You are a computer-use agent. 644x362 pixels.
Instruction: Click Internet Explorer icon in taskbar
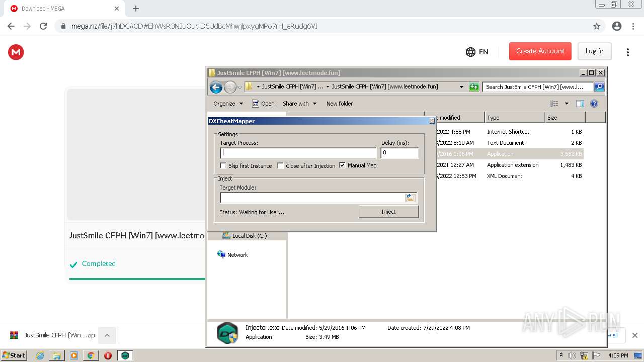click(x=40, y=355)
